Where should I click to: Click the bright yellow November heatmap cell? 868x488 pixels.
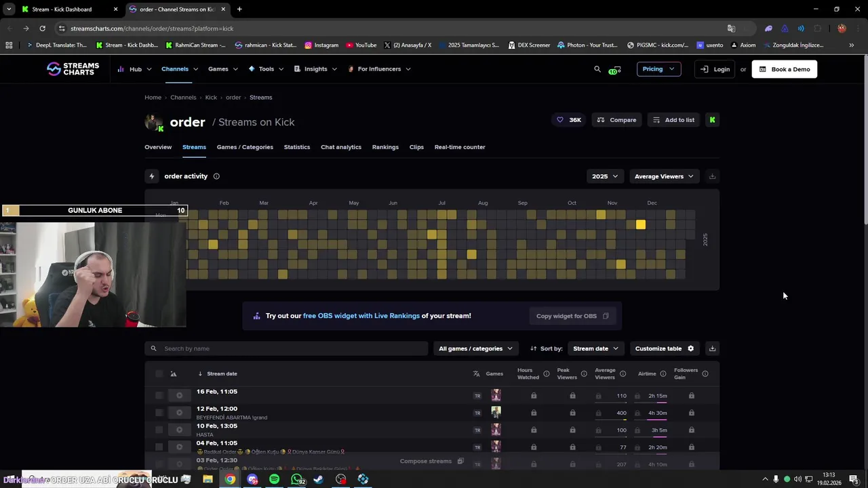641,224
